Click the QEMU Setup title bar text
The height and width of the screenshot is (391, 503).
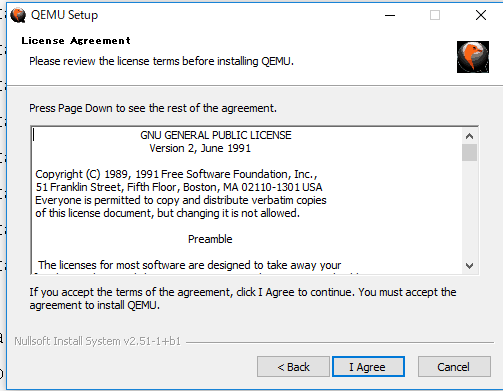(64, 15)
